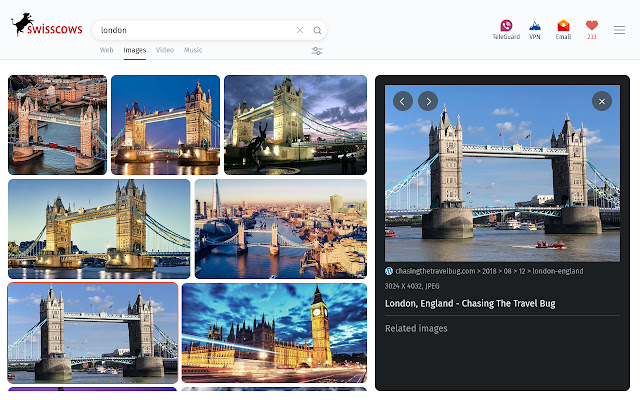Image resolution: width=640 pixels, height=400 pixels.
Task: Select the Images tab
Action: click(x=135, y=50)
